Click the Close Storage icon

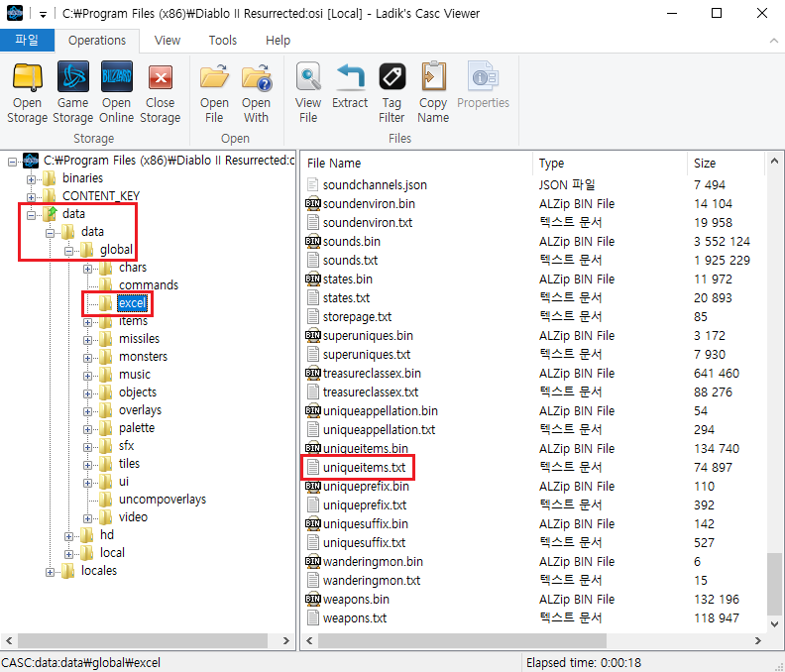pyautogui.click(x=161, y=77)
